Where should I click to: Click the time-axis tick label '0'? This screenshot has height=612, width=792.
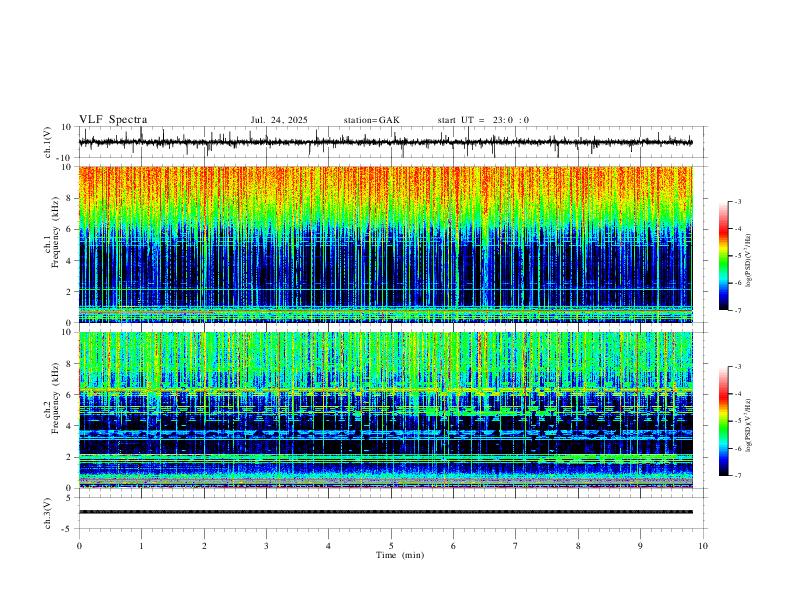click(79, 546)
